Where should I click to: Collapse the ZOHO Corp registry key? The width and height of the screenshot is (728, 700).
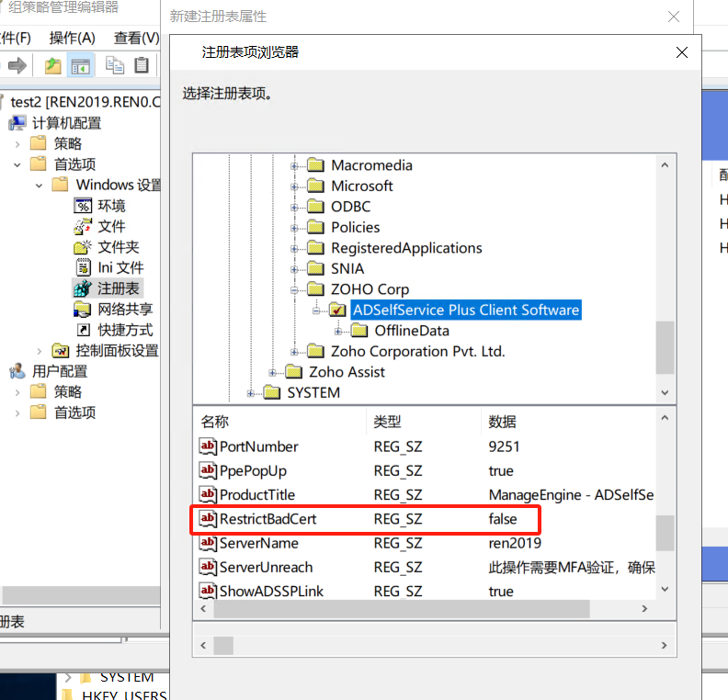tap(295, 290)
